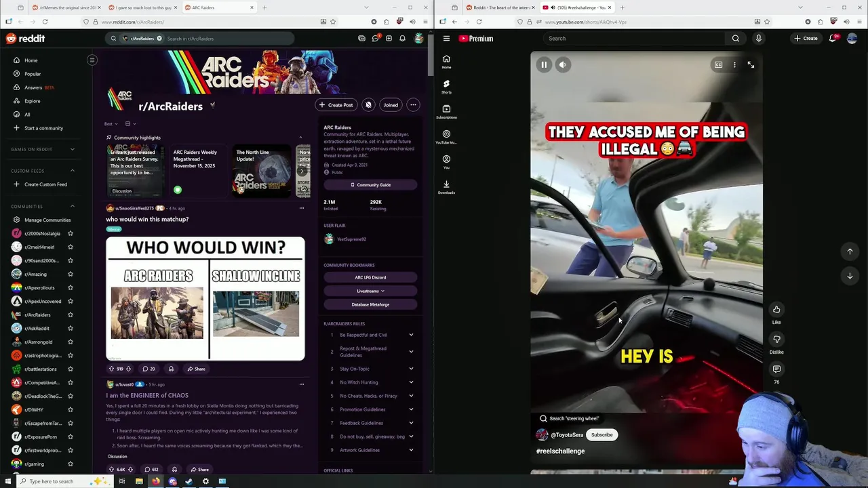The width and height of the screenshot is (868, 488).
Task: Open 'The North Line Update' highlight card
Action: click(x=262, y=171)
